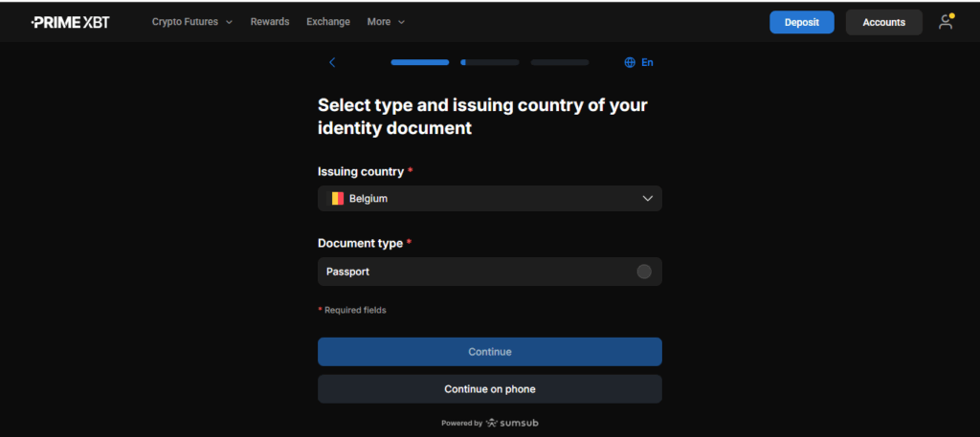Open the Rewards page
Viewport: 980px width, 437px height.
coord(270,22)
